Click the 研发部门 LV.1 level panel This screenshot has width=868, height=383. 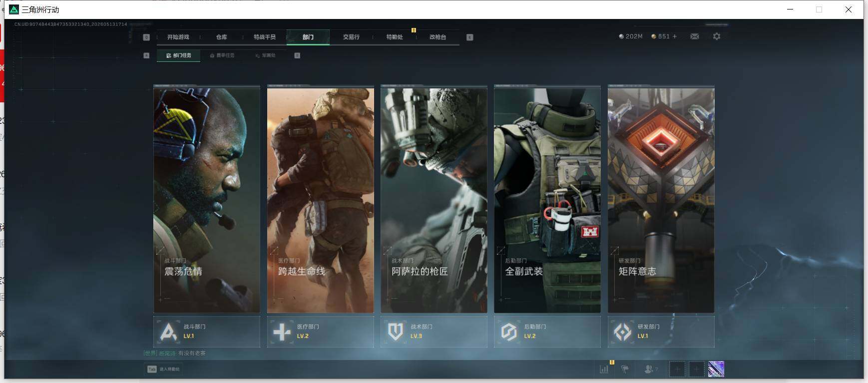click(661, 332)
